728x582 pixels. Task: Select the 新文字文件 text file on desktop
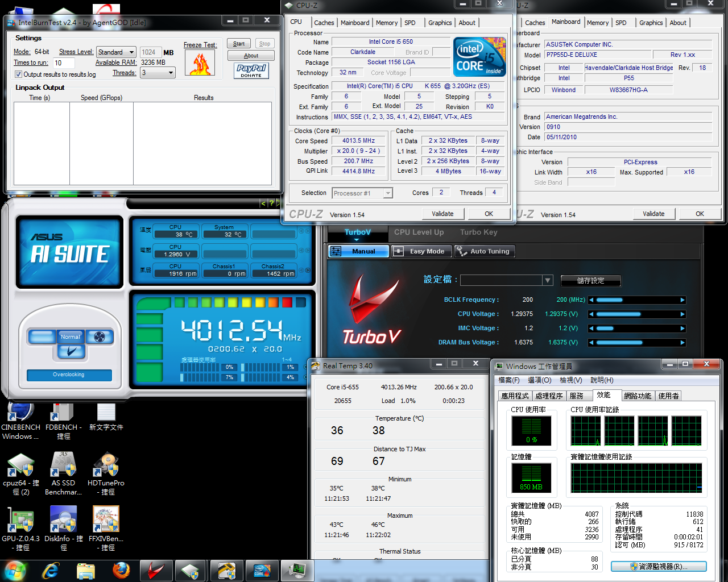point(106,418)
